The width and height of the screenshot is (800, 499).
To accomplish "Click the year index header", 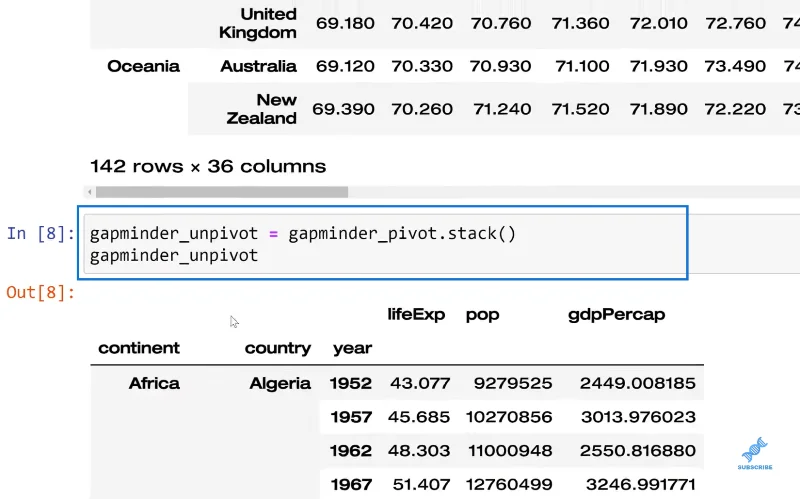I will coord(353,348).
